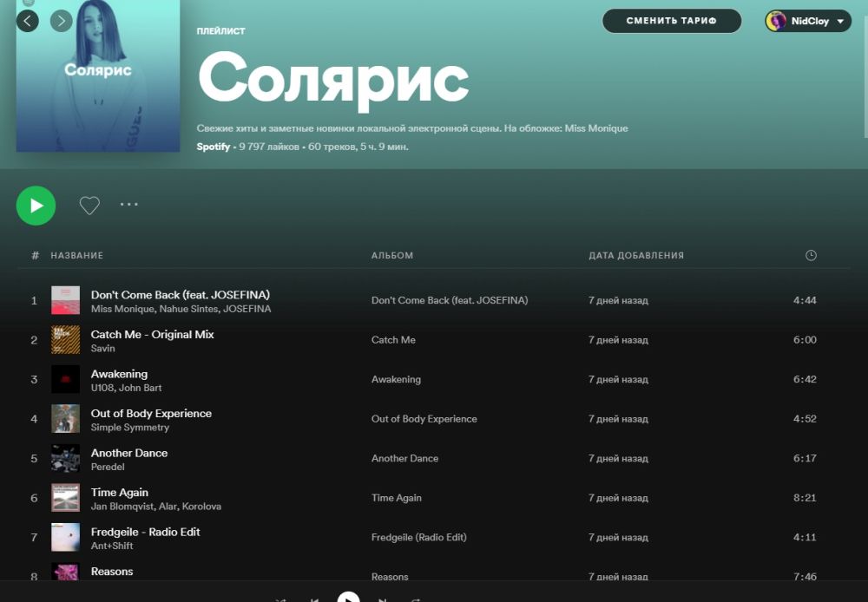Image resolution: width=868 pixels, height=602 pixels.
Task: Start playlist with the green play button
Action: point(36,206)
